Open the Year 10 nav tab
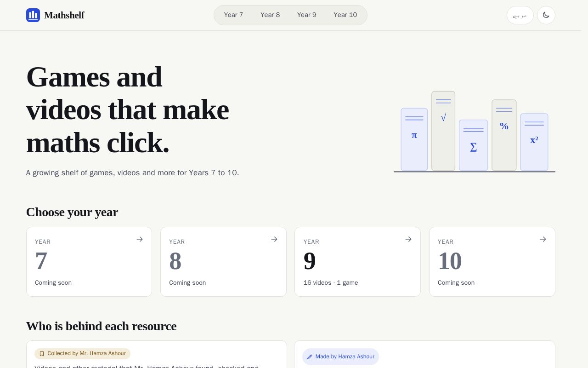Image resolution: width=588 pixels, height=368 pixels. tap(345, 15)
